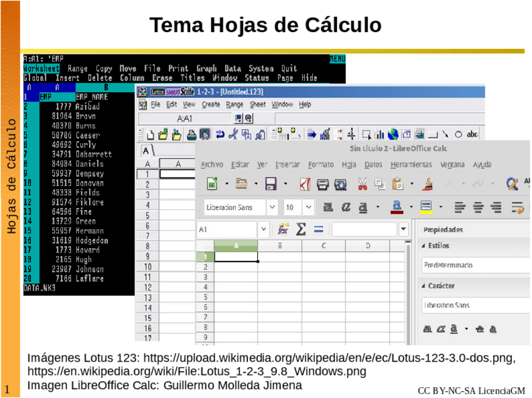Screen dimensions: 532x398
Task: Open the Liberation Sans font name dropdown
Action: tap(272, 207)
